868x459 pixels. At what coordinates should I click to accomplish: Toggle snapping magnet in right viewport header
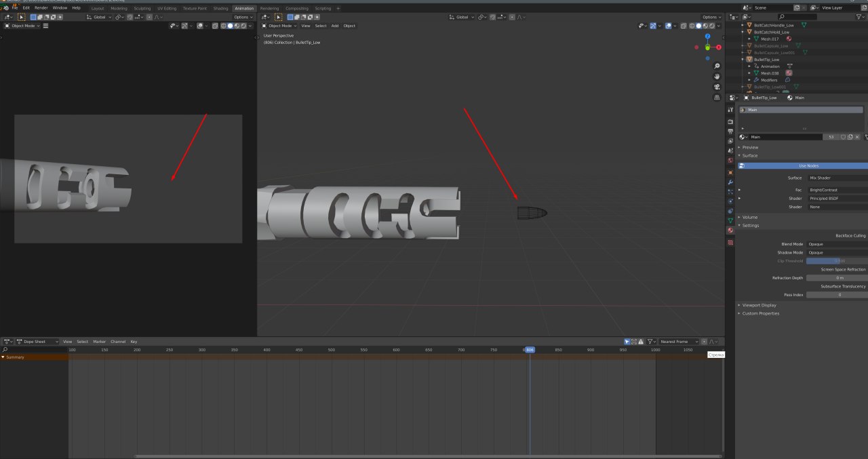pyautogui.click(x=493, y=17)
